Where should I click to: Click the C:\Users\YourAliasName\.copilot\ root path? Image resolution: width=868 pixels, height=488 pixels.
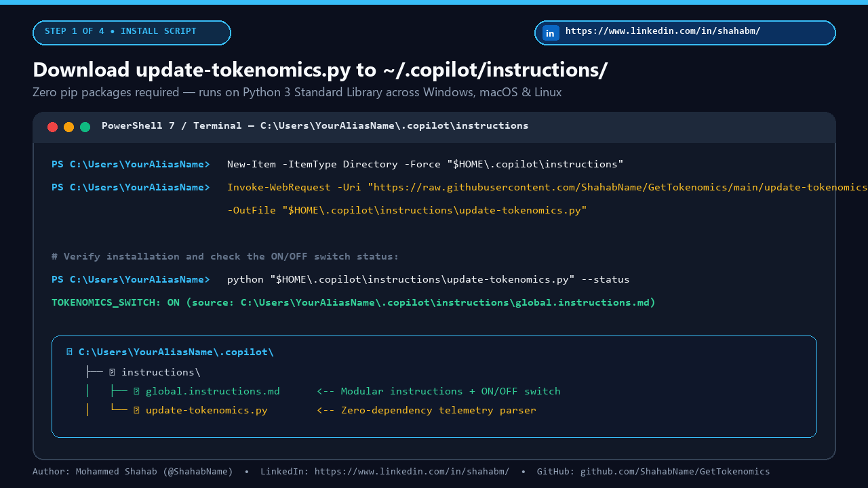pos(176,352)
